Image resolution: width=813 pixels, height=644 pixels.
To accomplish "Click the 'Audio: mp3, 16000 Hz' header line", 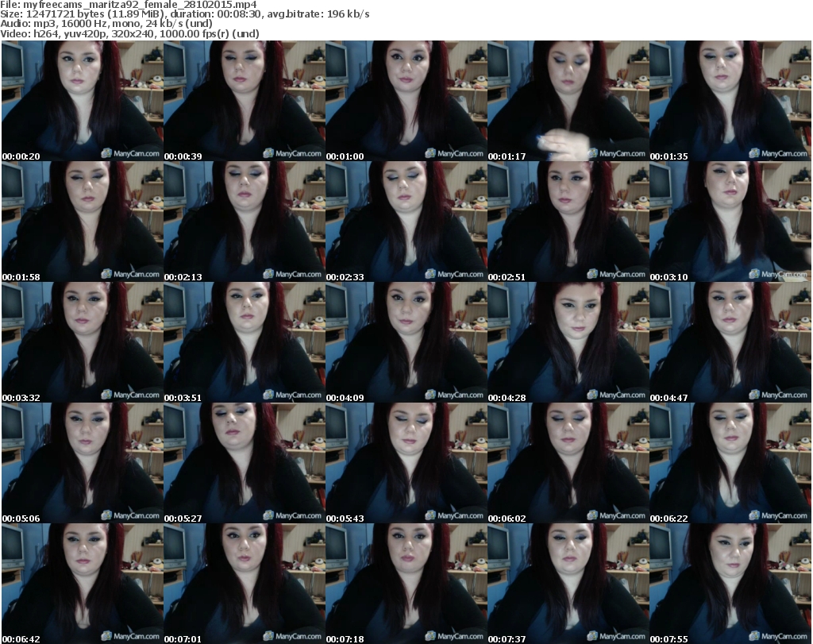I will pyautogui.click(x=106, y=24).
